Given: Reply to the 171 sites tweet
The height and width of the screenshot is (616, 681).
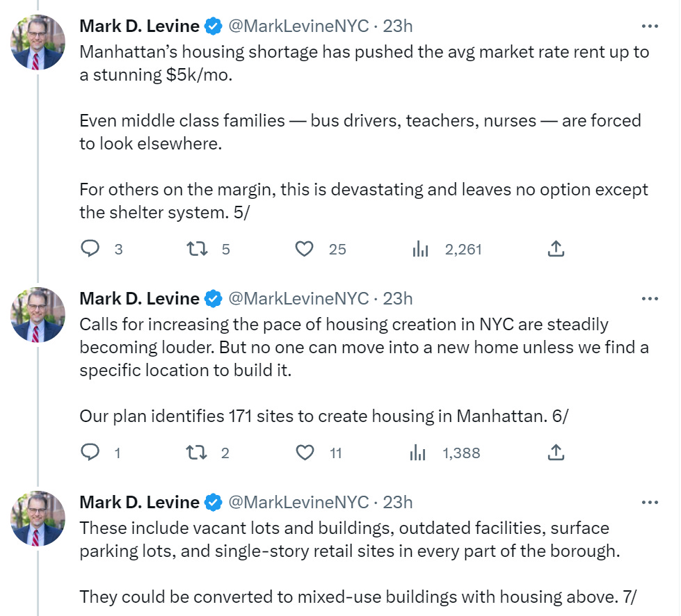Looking at the screenshot, I should tap(90, 453).
